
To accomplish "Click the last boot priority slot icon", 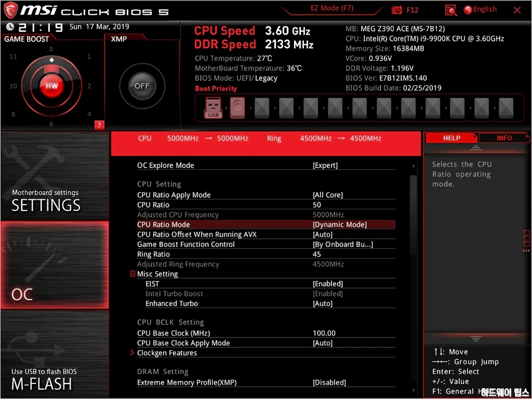I will pos(506,108).
